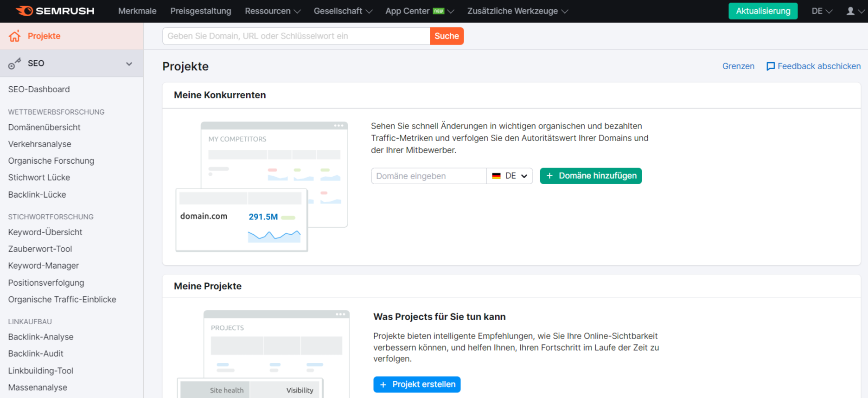This screenshot has width=868, height=398.
Task: Open the DE country database dropdown
Action: click(510, 176)
